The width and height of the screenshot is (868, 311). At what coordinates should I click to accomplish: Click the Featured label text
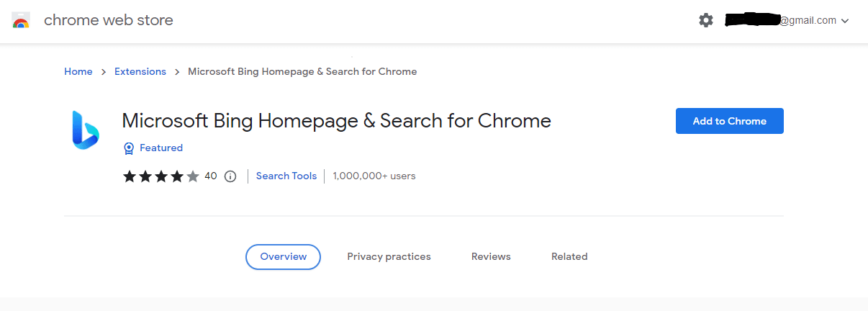point(161,148)
